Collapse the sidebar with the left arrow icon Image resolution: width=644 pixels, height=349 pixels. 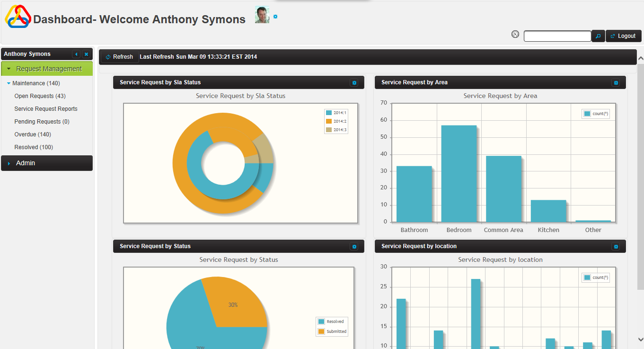click(x=76, y=54)
